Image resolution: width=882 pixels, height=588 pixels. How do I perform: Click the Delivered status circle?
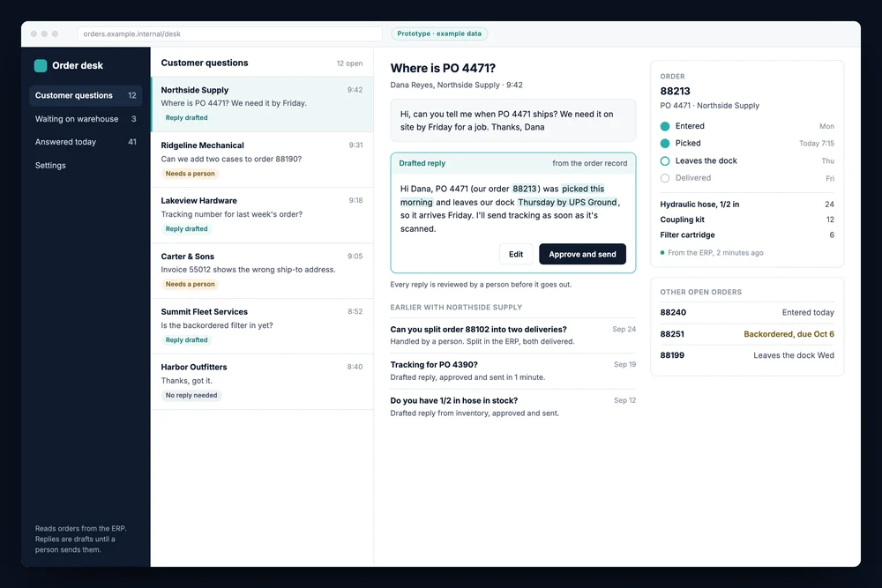(x=665, y=178)
